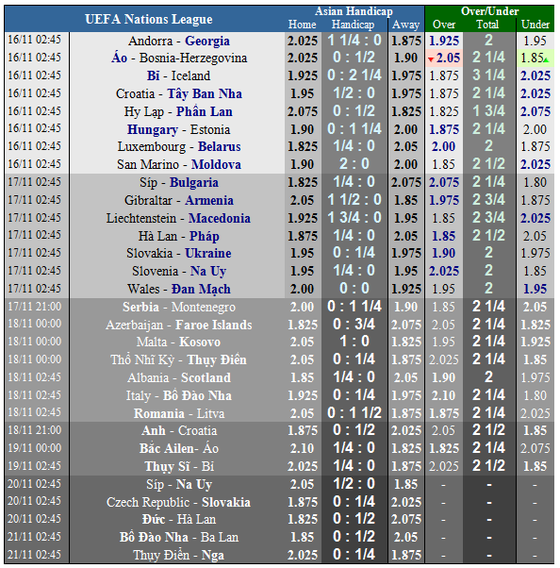Select Home odds 1.875 for Anh - Croatia

[302, 430]
